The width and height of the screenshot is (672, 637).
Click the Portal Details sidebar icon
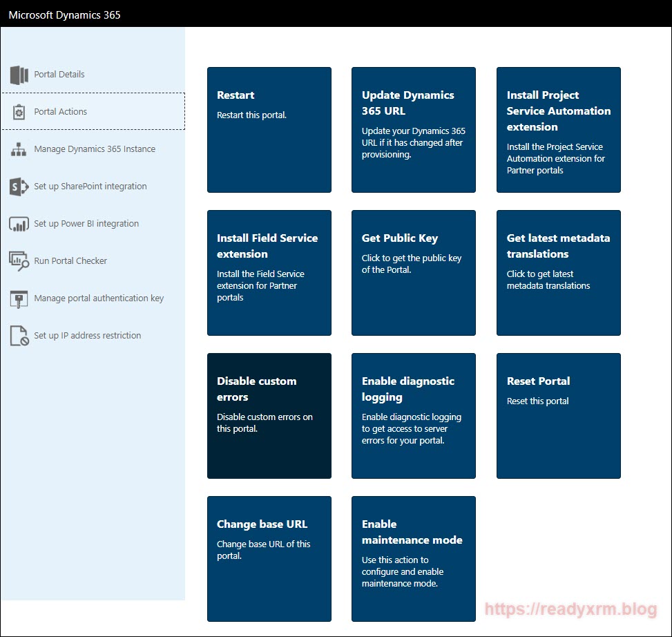pos(19,75)
